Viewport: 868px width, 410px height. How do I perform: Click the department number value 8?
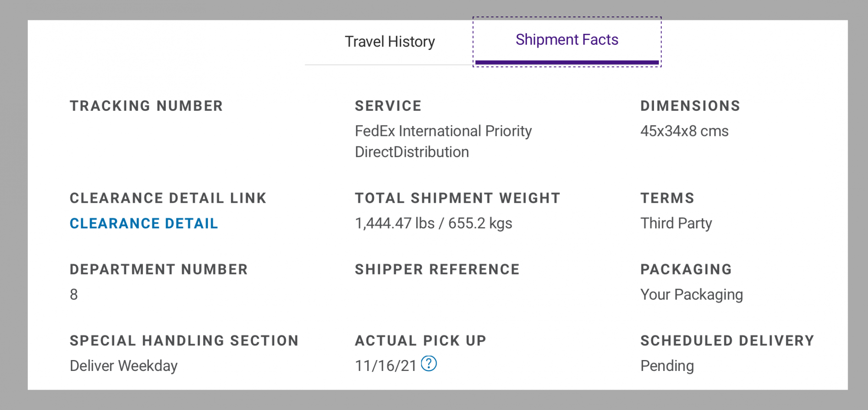coord(74,294)
